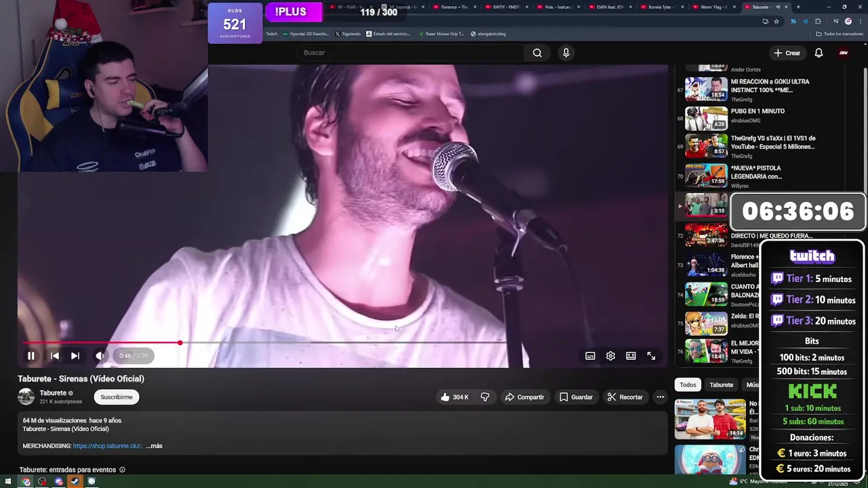Open the shop.taburete.club merchandising link

108,446
